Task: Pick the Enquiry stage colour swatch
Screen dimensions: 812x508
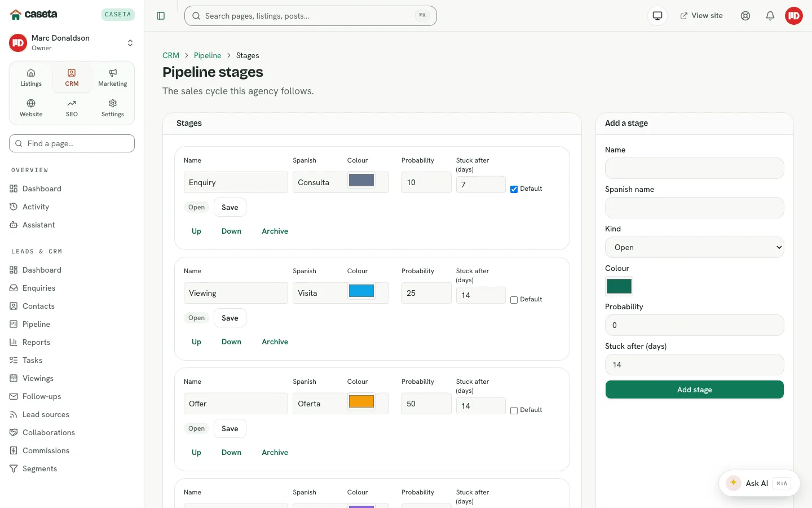Action: click(361, 181)
